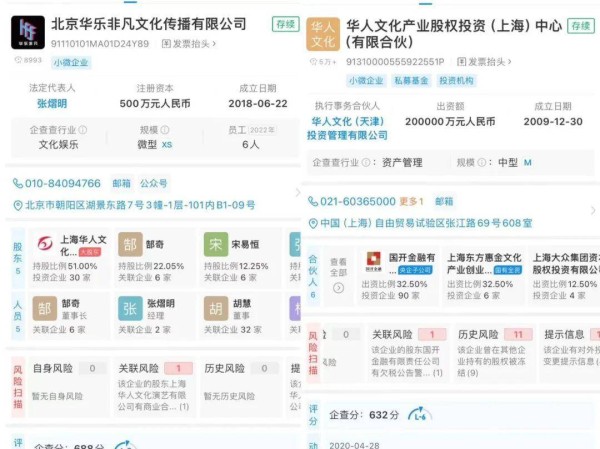Open 发票抬头 for 北京华乐非凡
Viewport: 600px width, 449px height.
[189, 44]
